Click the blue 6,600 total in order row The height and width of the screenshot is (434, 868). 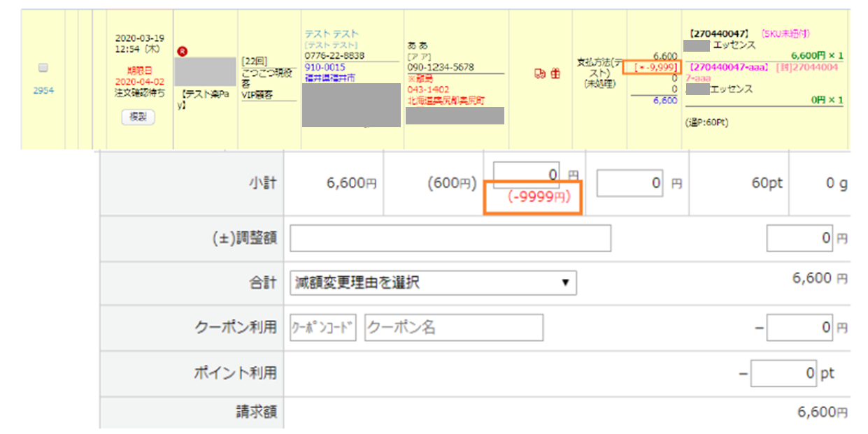point(664,100)
